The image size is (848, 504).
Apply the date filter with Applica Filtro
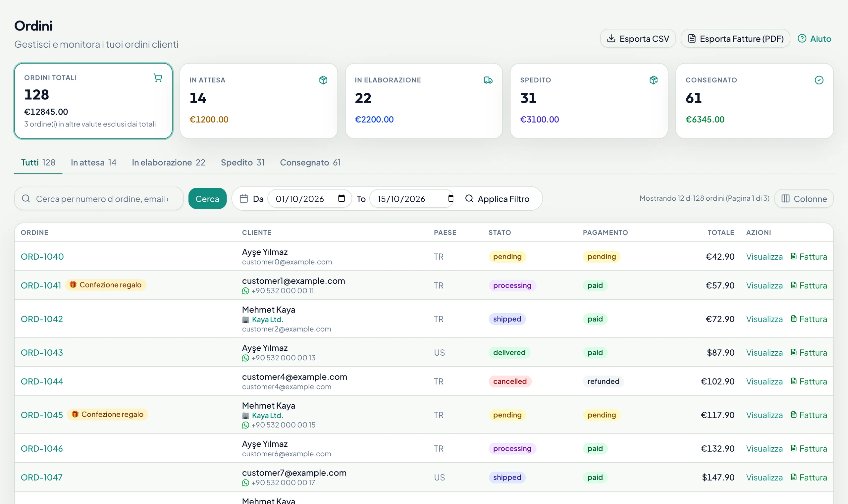coord(497,199)
